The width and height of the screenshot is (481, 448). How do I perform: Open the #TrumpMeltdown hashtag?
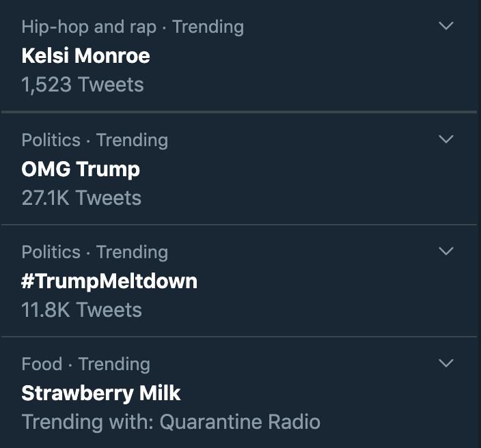point(109,281)
